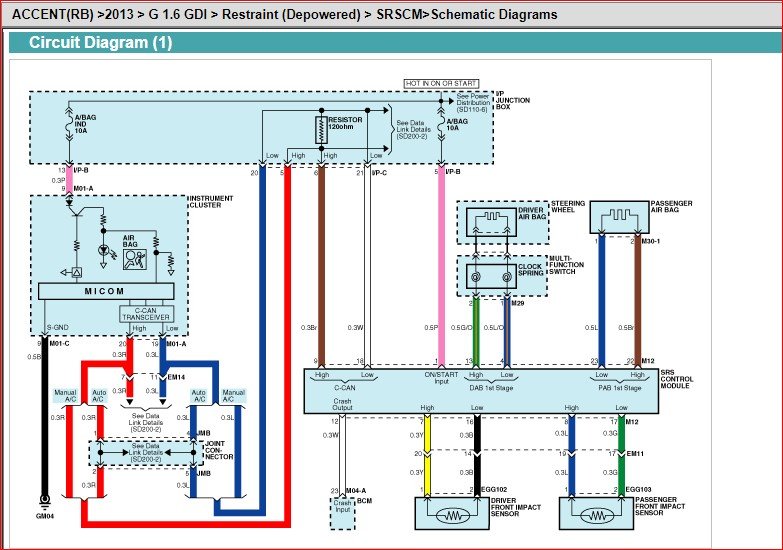This screenshot has width=783, height=550.
Task: Click the EM11 connector label
Action: click(635, 454)
